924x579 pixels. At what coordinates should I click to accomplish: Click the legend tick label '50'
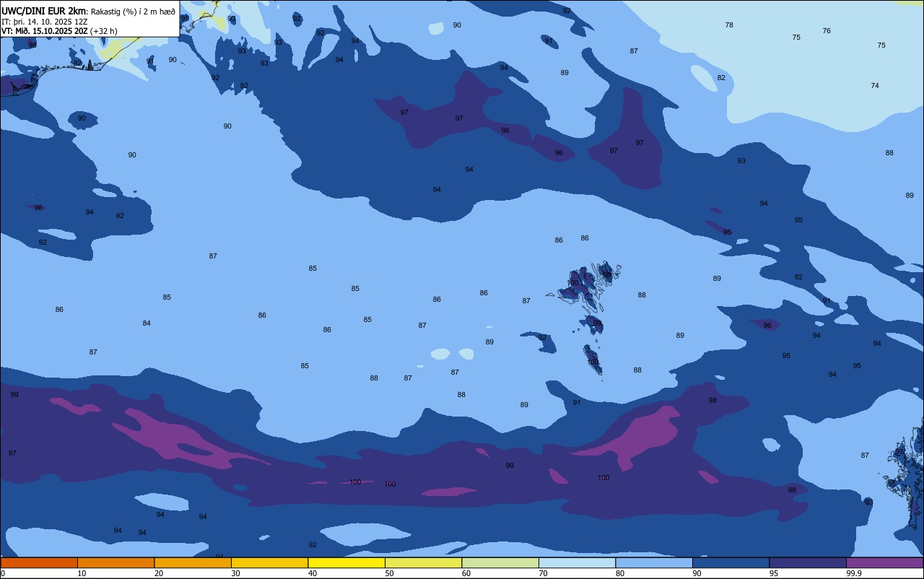pyautogui.click(x=389, y=573)
